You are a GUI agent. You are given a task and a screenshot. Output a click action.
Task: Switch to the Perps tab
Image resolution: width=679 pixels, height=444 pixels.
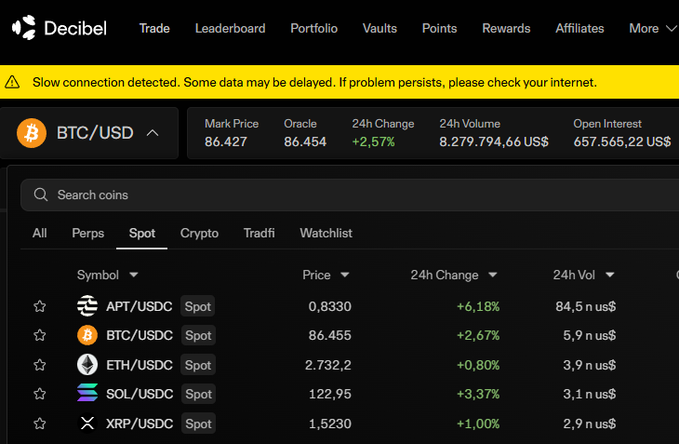click(x=88, y=233)
